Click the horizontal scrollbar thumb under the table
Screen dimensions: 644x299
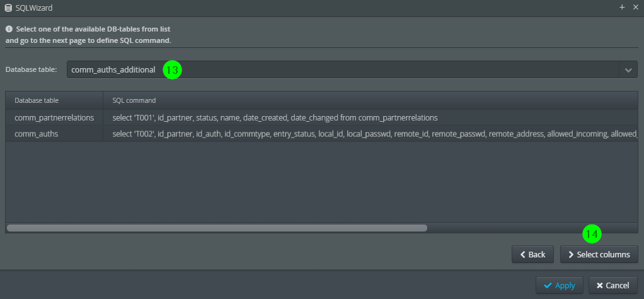pyautogui.click(x=217, y=228)
